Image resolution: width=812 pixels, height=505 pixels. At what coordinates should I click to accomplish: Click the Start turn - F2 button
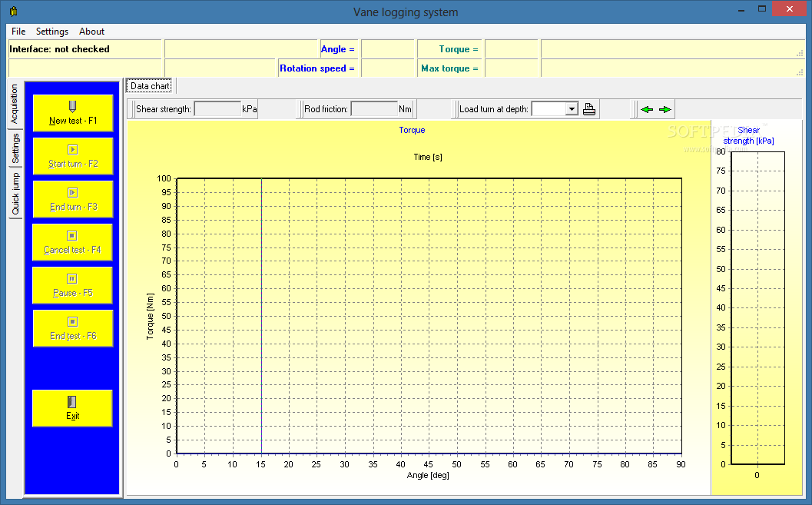[x=72, y=156]
